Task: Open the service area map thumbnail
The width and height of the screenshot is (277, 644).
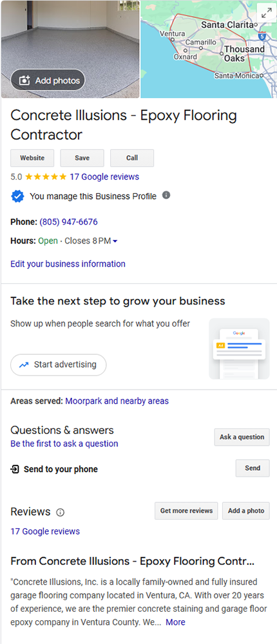Action: coord(209,49)
